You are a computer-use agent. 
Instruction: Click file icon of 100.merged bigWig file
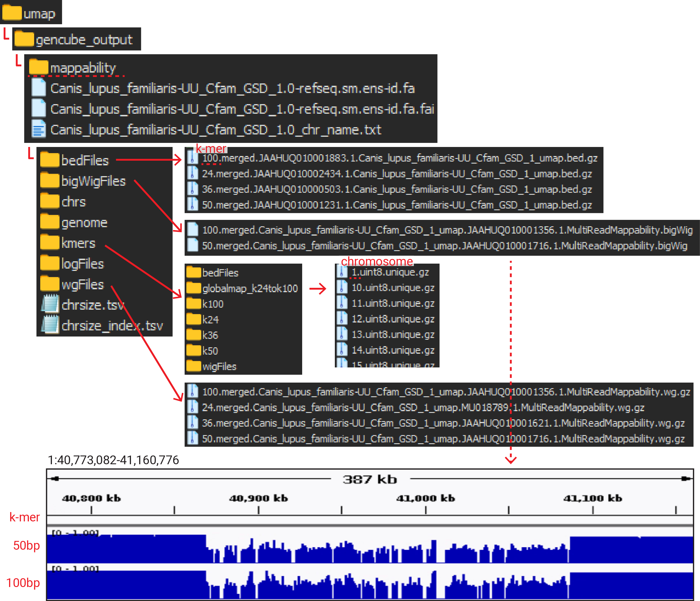pos(192,229)
